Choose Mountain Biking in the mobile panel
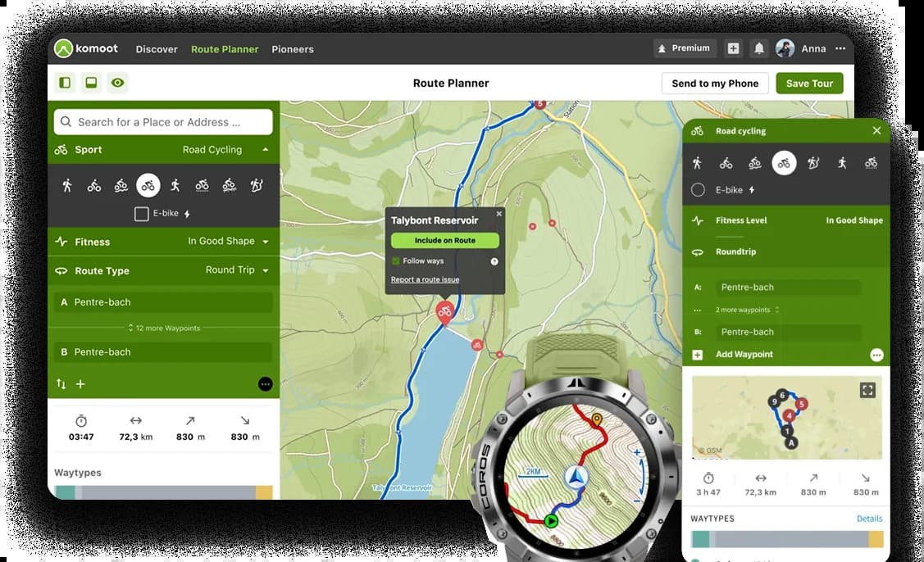Image resolution: width=924 pixels, height=562 pixels. click(x=755, y=163)
